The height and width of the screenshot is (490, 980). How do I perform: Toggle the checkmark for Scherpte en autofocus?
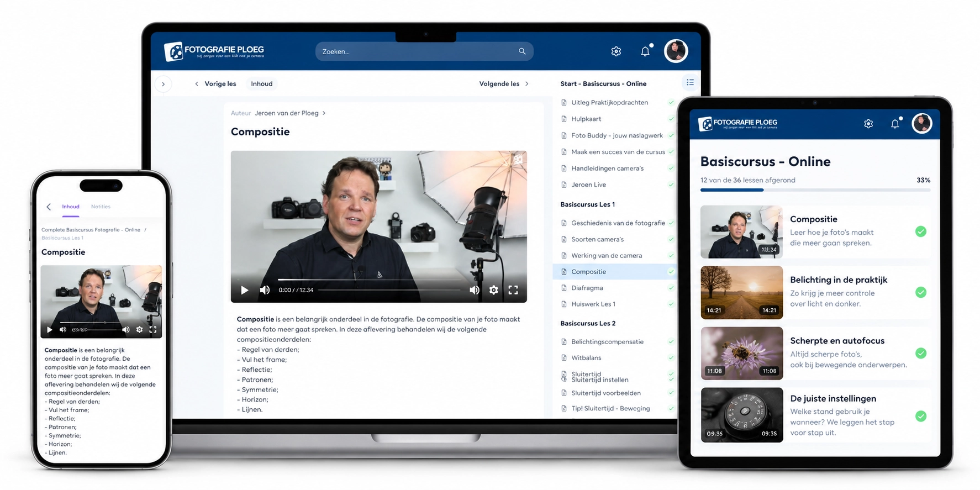pos(921,353)
